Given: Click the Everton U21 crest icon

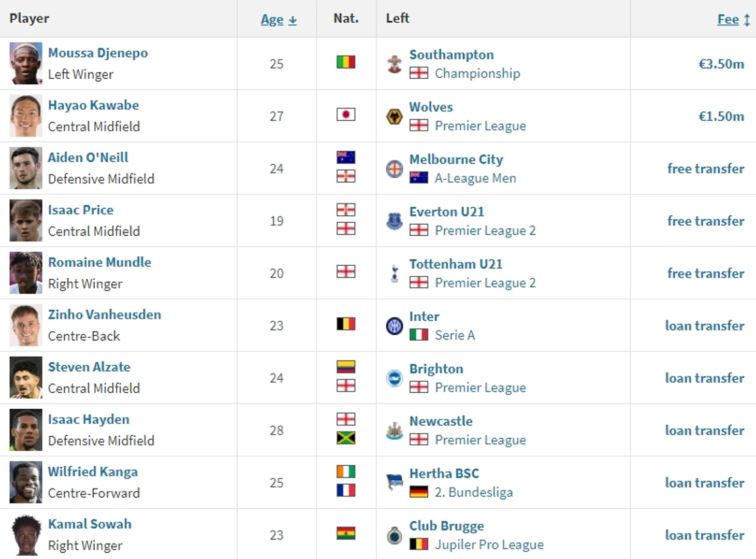Looking at the screenshot, I should (x=395, y=221).
